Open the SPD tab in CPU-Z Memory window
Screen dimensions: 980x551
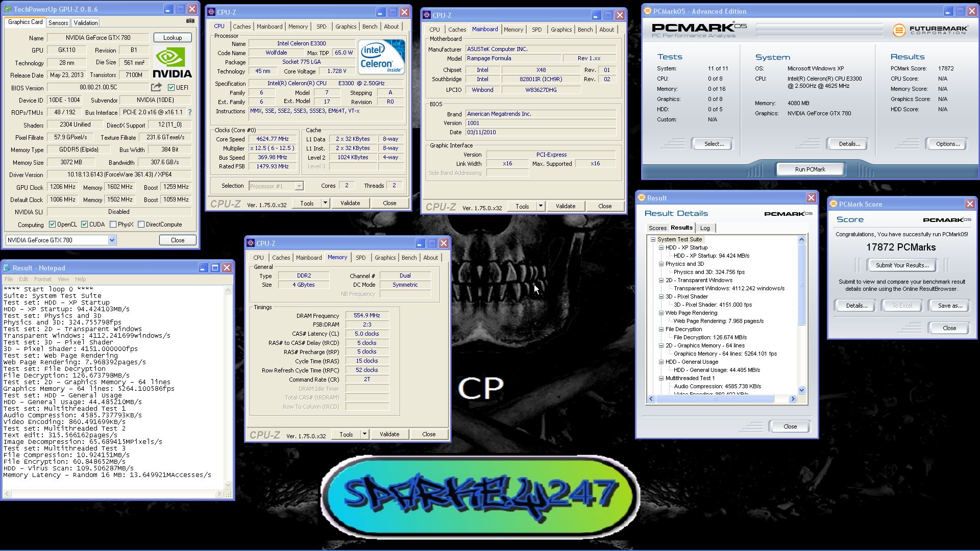pyautogui.click(x=360, y=258)
